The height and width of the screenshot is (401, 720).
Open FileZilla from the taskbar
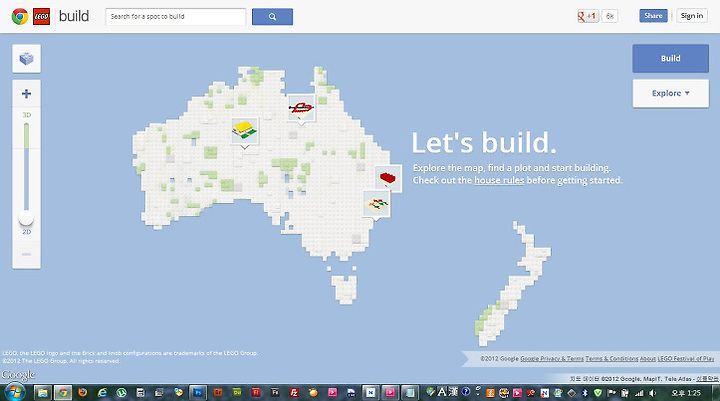click(294, 392)
